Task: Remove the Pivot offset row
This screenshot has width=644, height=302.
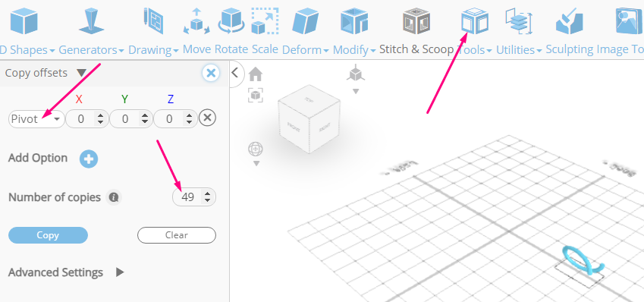Action: tap(207, 118)
